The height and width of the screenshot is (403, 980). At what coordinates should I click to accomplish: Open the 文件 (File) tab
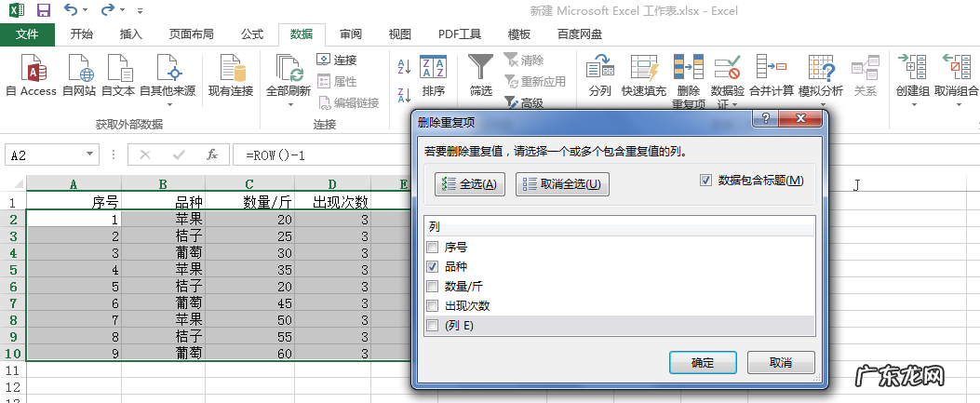click(27, 34)
